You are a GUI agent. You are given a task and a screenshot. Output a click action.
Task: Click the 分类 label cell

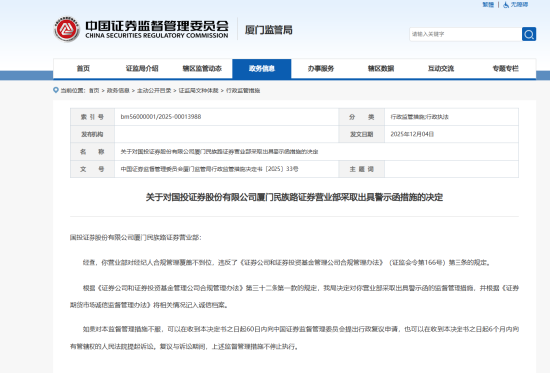(362, 117)
